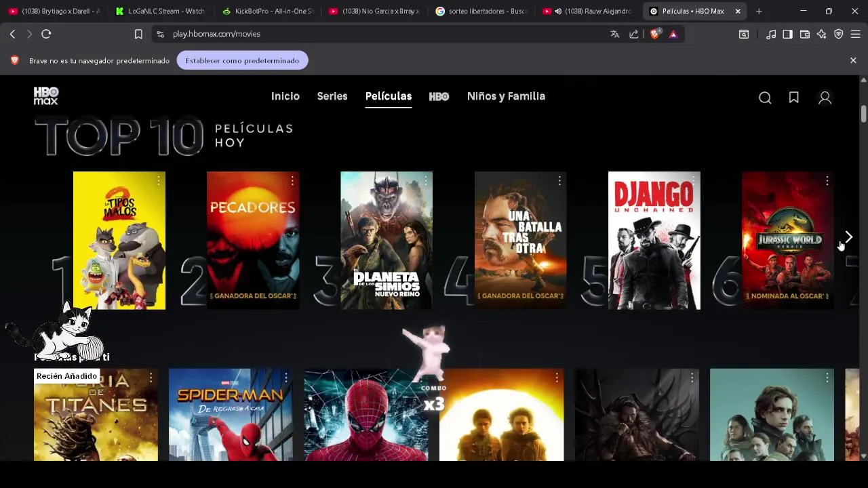Switch to the Series tab
This screenshot has width=868, height=488.
coord(332,96)
